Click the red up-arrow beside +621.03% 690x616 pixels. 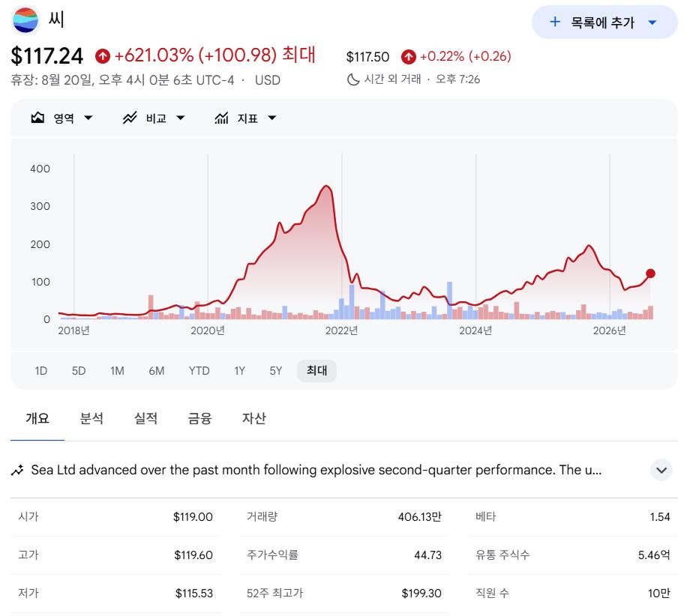tap(103, 56)
